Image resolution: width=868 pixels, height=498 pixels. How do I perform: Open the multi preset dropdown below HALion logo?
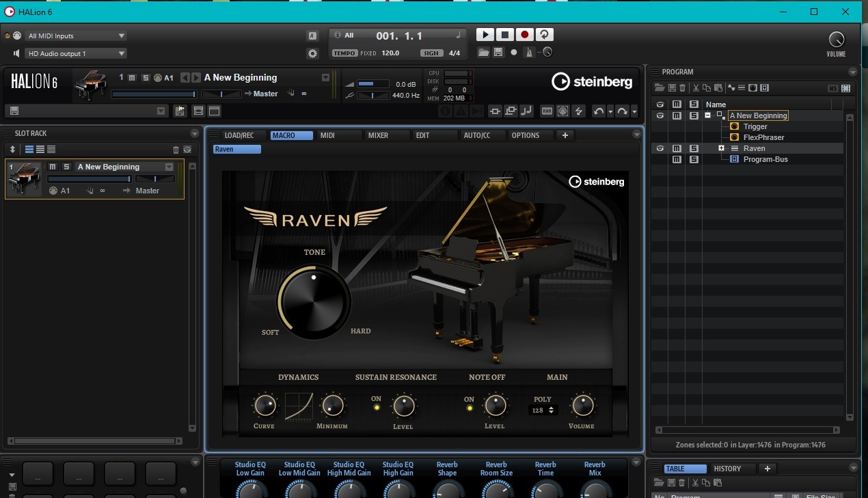[161, 111]
